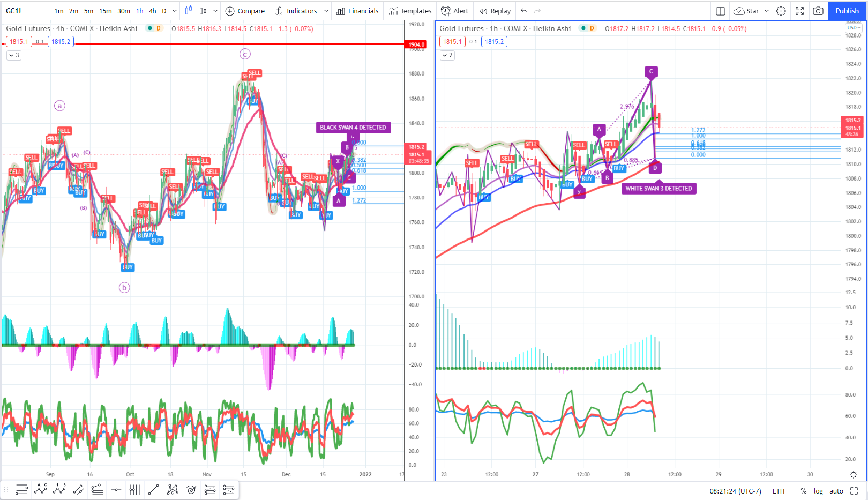The image size is (868, 500).
Task: Open the chart type dropdown arrow
Action: click(x=215, y=11)
